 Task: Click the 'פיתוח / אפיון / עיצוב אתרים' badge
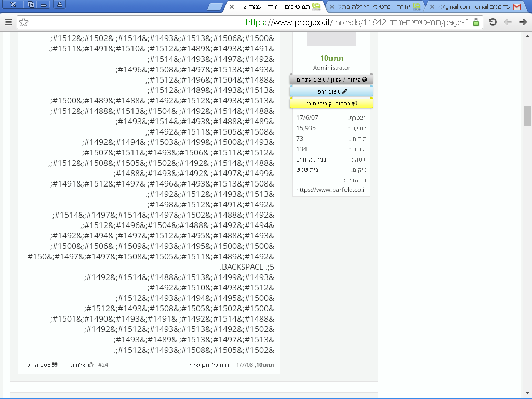331,79
